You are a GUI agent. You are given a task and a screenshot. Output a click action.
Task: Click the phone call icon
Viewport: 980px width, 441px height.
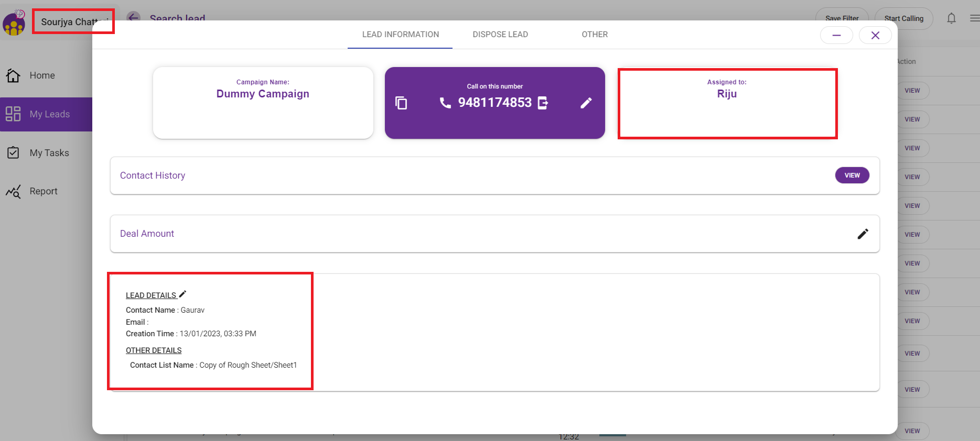(445, 103)
